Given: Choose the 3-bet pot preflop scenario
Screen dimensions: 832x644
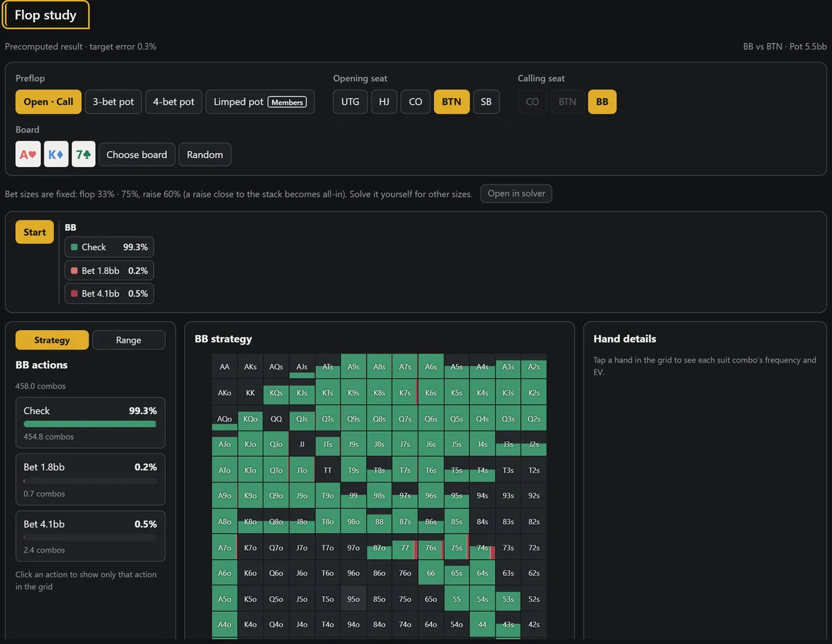Looking at the screenshot, I should [114, 102].
